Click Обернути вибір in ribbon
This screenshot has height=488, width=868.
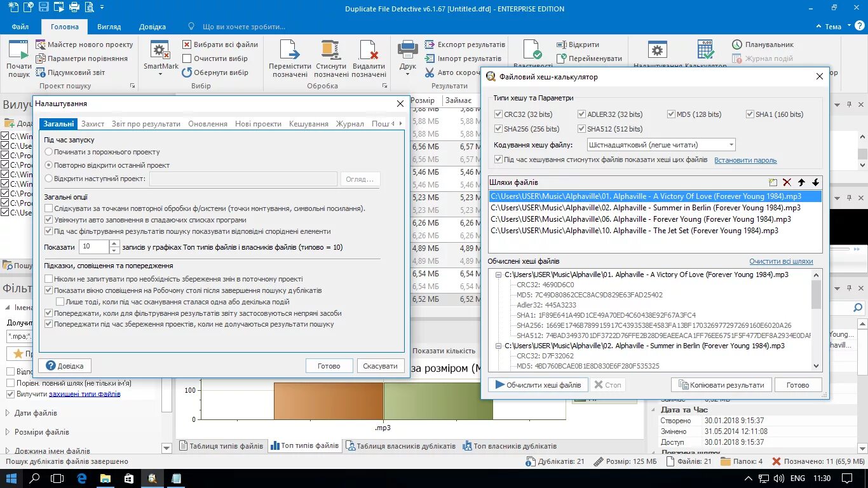(215, 72)
